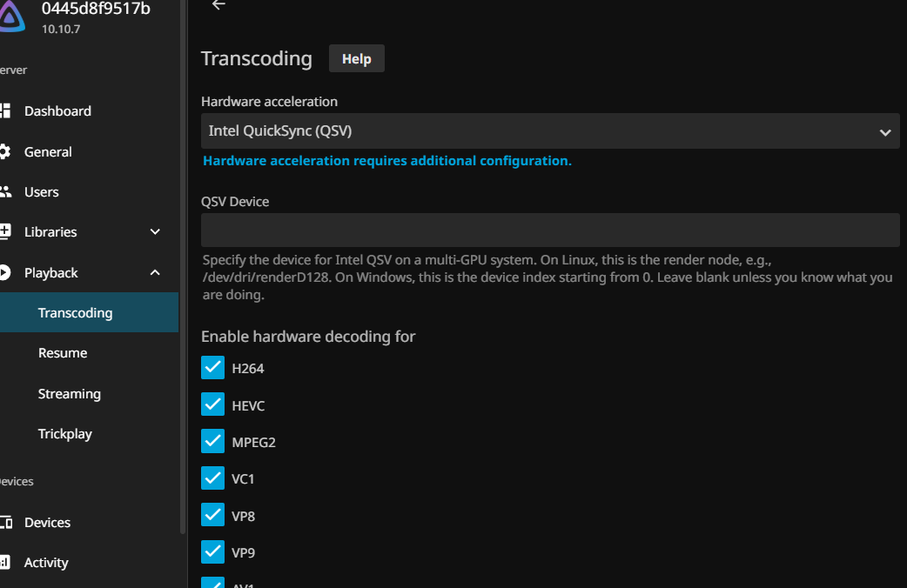Expand the Libraries section
The height and width of the screenshot is (588, 907).
[154, 231]
